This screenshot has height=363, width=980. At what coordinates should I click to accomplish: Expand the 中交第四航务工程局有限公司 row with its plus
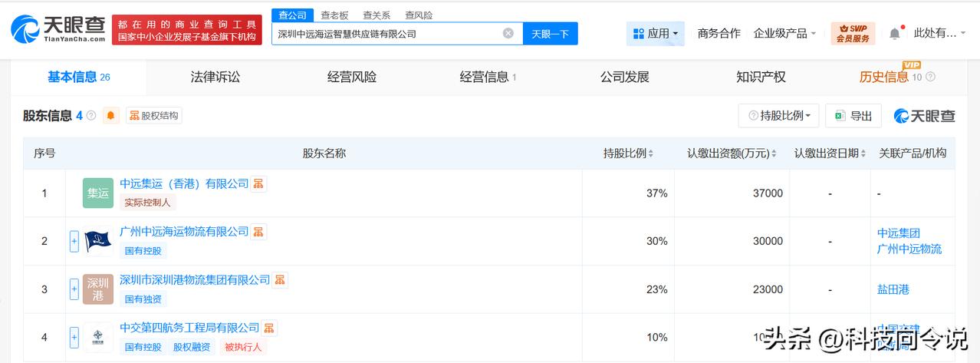click(74, 337)
